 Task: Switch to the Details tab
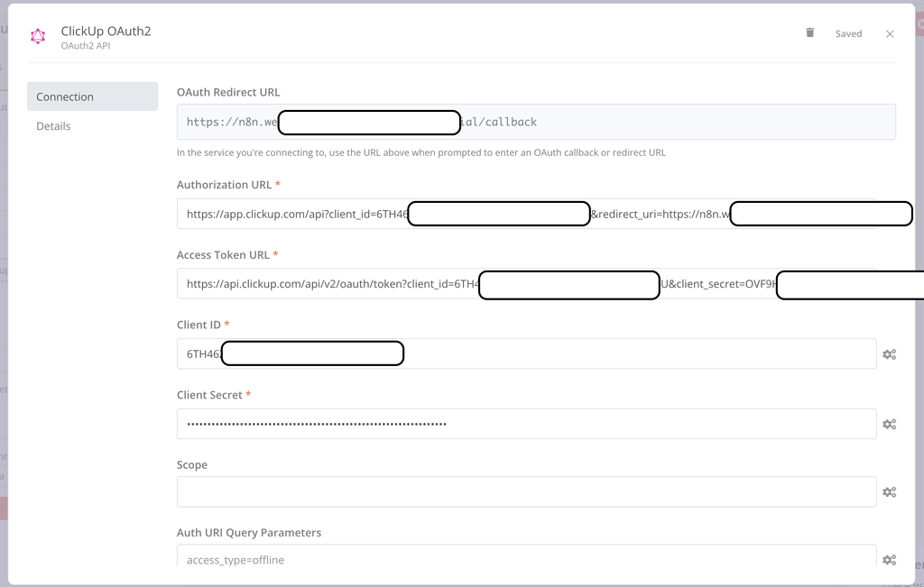(53, 125)
